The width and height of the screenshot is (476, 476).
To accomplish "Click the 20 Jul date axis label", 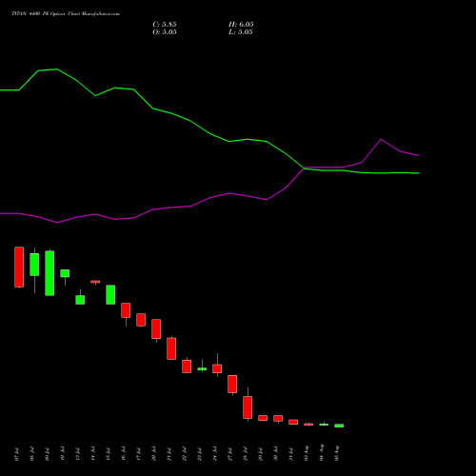I will 154,454.
